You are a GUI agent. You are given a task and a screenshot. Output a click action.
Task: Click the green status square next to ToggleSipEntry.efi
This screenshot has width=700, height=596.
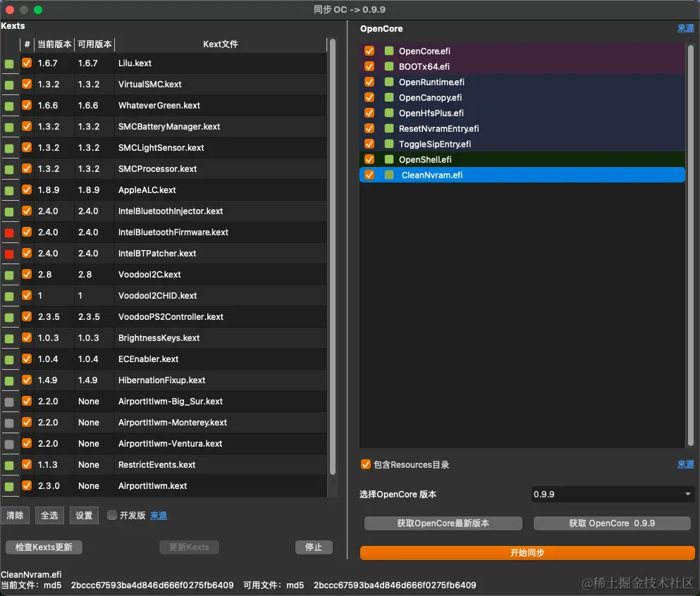coord(389,144)
